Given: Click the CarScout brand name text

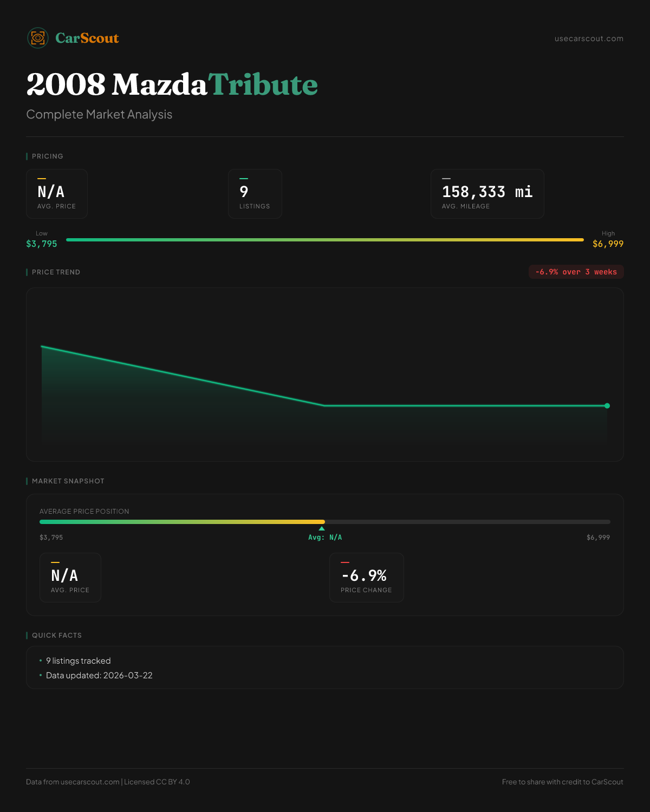Looking at the screenshot, I should point(87,38).
